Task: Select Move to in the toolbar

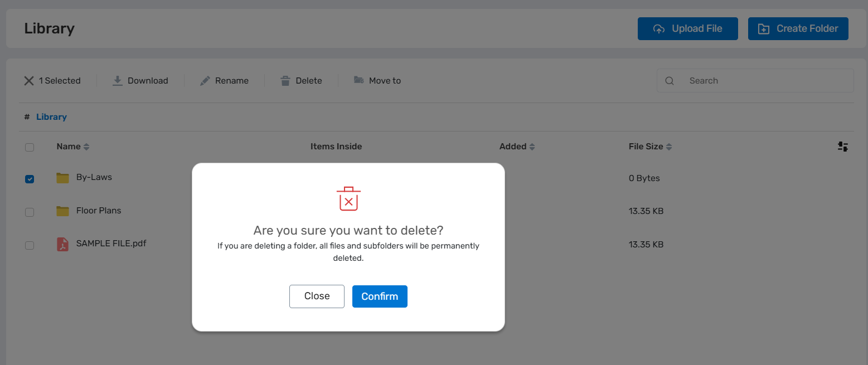Action: [x=377, y=81]
